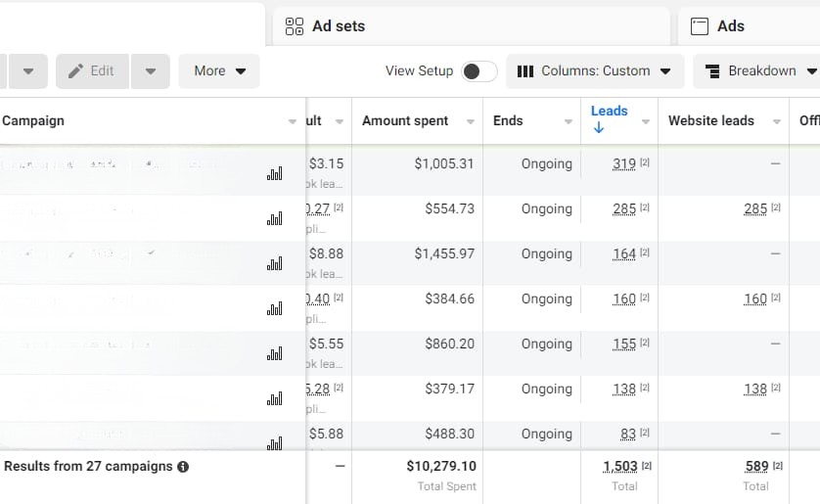
Task: Click info icon beside Results from 27 campaigns
Action: [183, 467]
